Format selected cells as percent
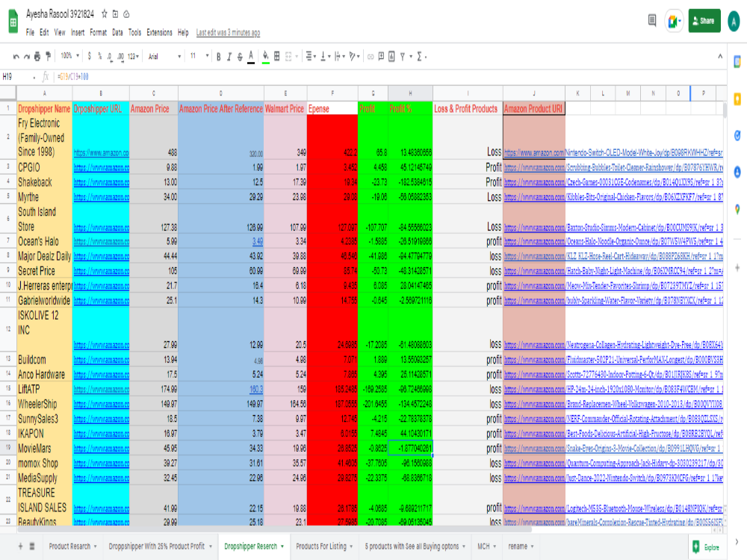This screenshot has width=747, height=560. click(99, 56)
